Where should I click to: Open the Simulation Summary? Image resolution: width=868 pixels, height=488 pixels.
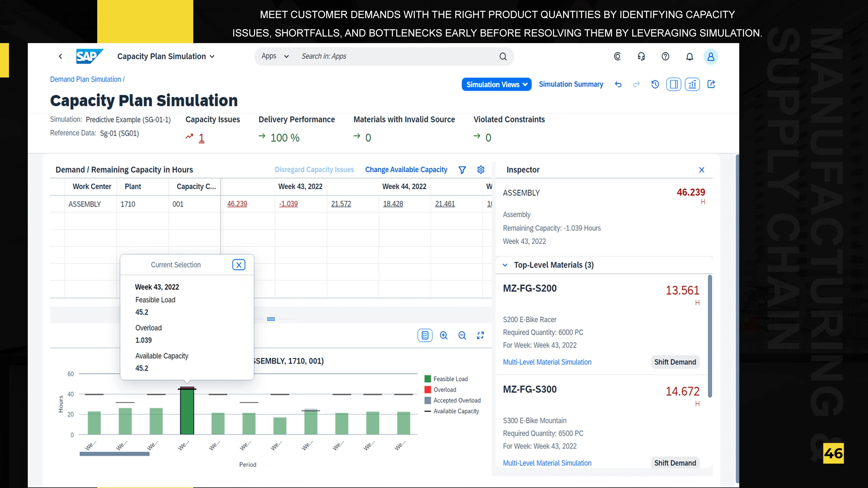click(571, 84)
